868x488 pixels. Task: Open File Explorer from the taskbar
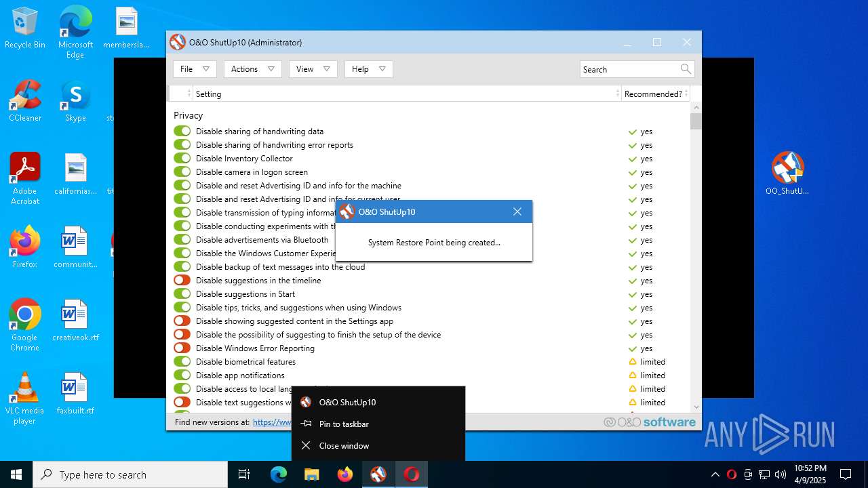coord(311,474)
